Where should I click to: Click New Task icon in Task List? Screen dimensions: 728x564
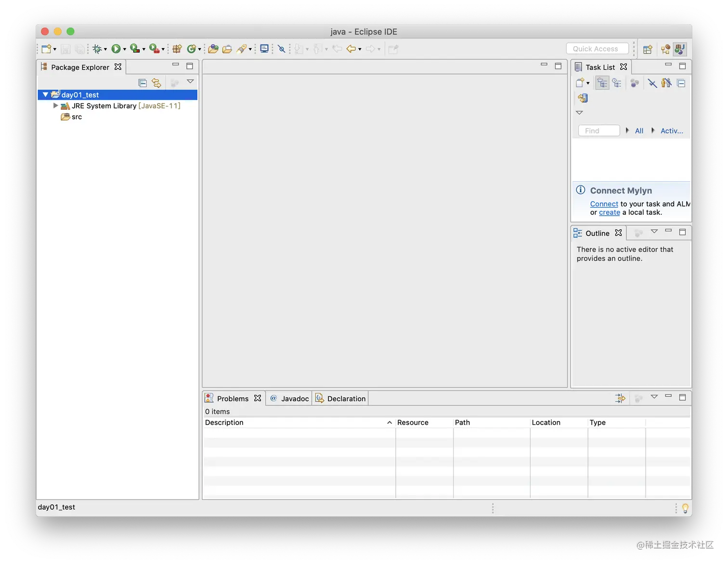pos(580,83)
